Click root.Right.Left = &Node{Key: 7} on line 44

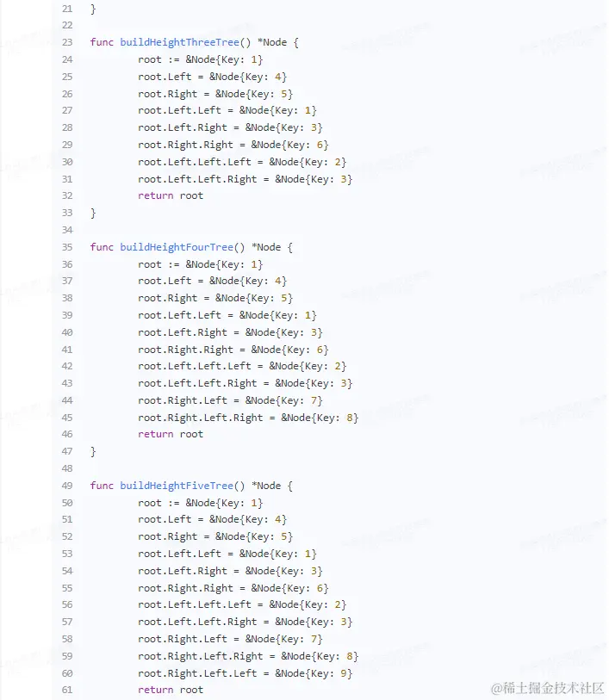pyautogui.click(x=230, y=400)
